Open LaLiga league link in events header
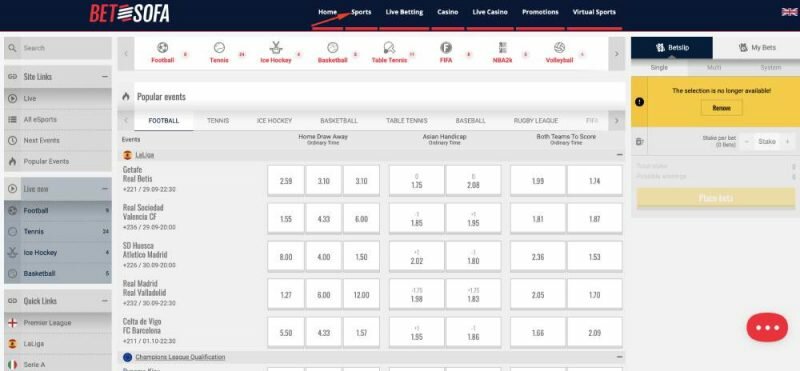This screenshot has width=800, height=371. [x=145, y=155]
